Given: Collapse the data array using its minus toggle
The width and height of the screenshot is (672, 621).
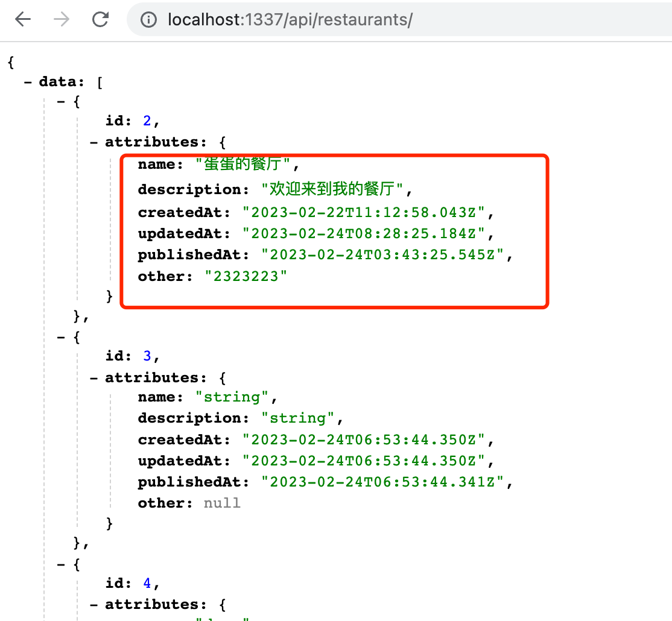Looking at the screenshot, I should [x=27, y=81].
